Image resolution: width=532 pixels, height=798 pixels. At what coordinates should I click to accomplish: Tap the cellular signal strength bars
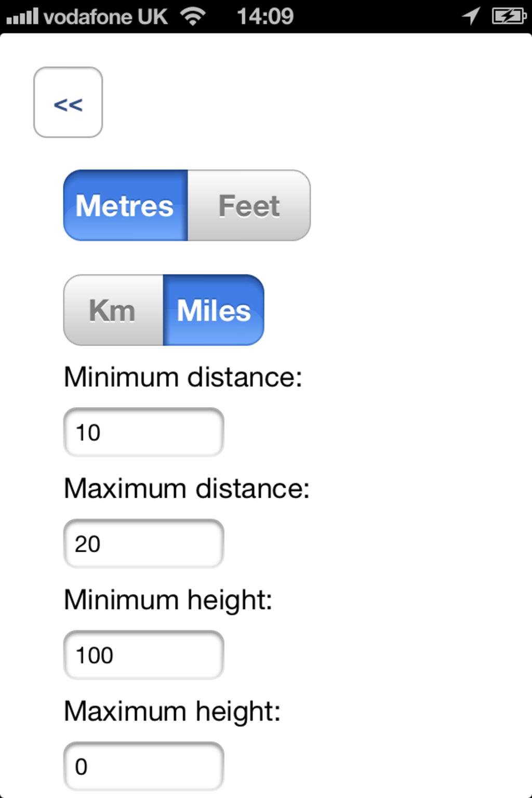pyautogui.click(x=22, y=16)
